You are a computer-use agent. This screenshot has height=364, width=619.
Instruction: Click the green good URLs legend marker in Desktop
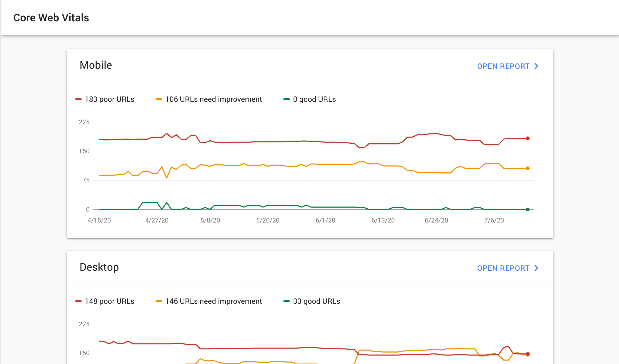click(287, 301)
